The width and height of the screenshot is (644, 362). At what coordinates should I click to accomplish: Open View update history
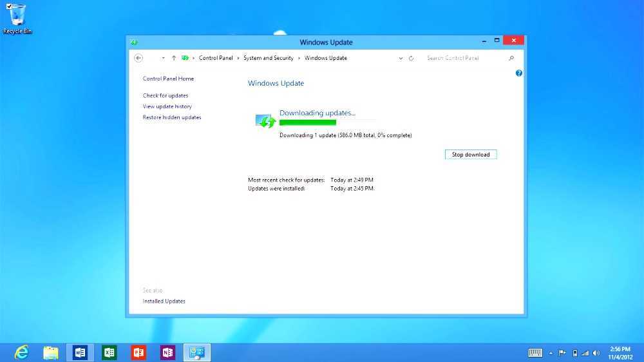click(x=167, y=106)
